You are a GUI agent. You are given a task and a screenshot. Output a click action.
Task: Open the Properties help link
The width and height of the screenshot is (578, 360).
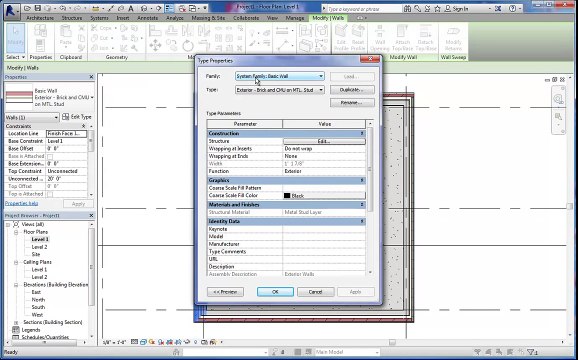(x=21, y=203)
